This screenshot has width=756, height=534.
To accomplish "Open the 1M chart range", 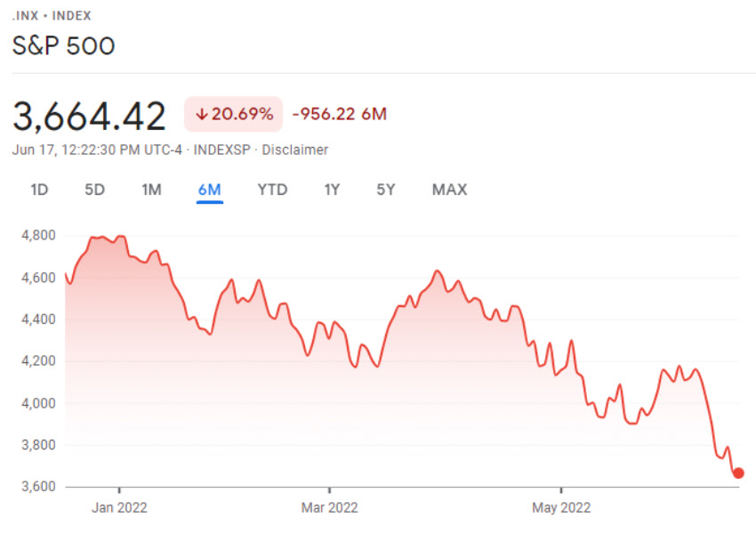I will pos(151,190).
